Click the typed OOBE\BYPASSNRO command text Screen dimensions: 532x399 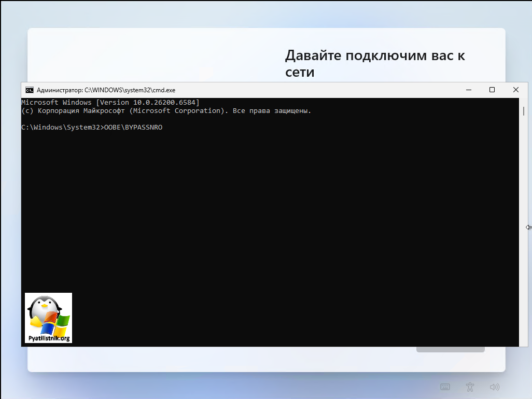133,127
